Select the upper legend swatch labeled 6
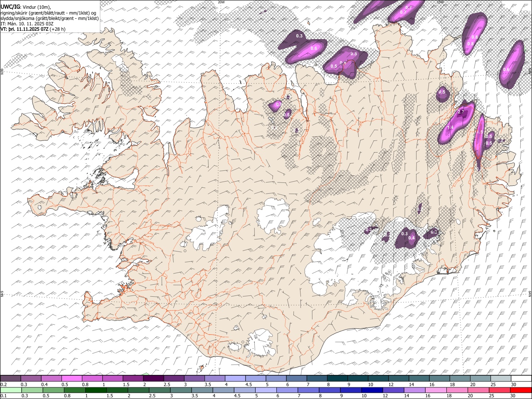 296,378
